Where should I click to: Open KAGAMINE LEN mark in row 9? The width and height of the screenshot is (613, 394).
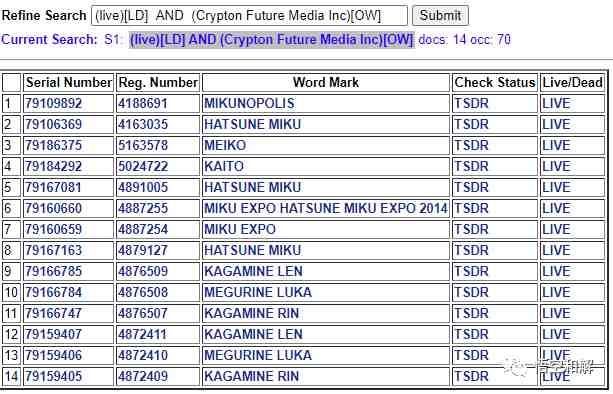(253, 271)
